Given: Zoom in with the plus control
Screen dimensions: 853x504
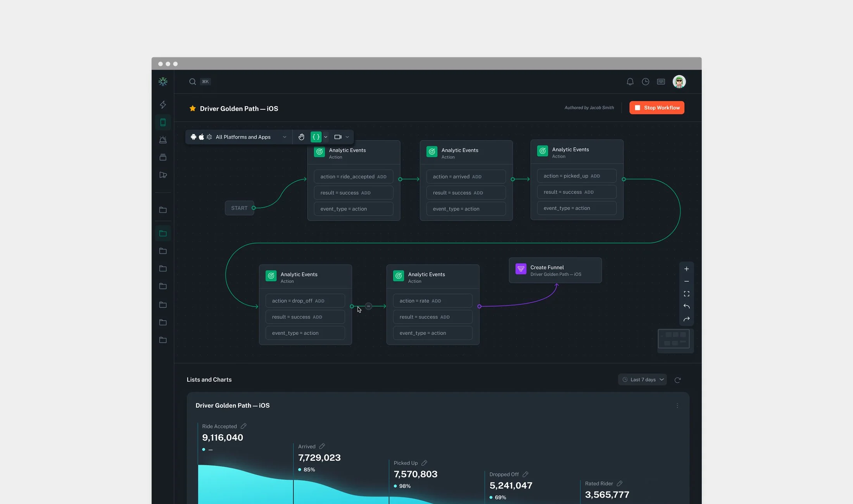Looking at the screenshot, I should coord(686,269).
